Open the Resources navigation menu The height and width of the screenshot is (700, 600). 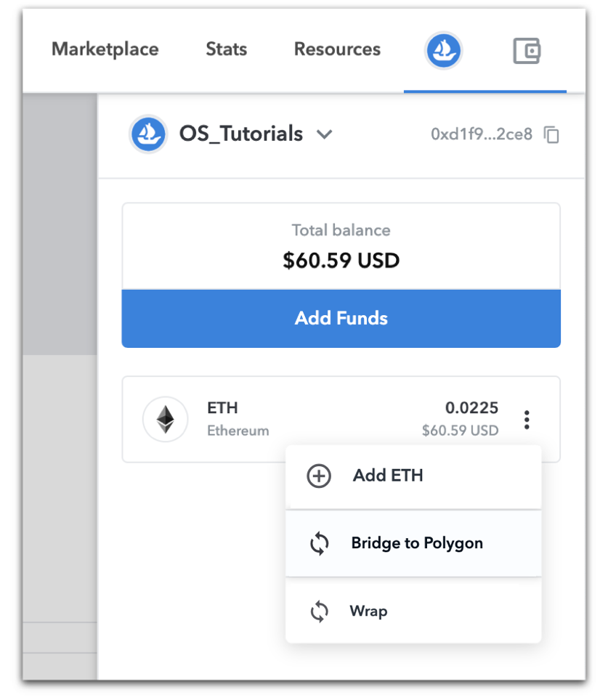337,49
